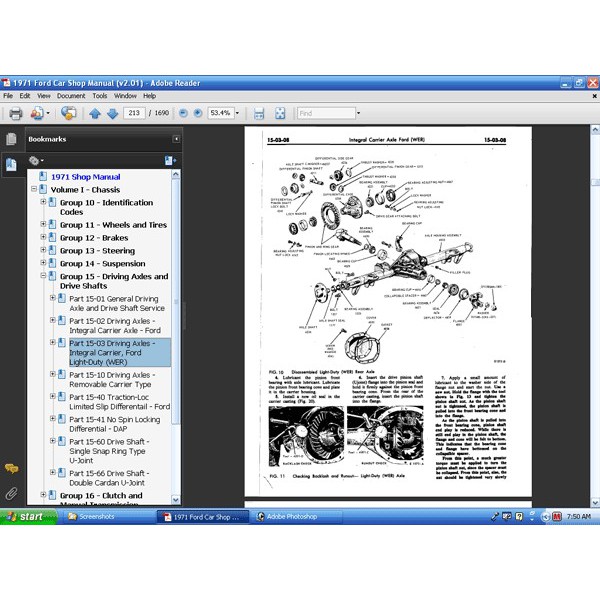This screenshot has height=600, width=600.
Task: Open Part 15-10 Removable Carrier Type bookmark
Action: [x=112, y=380]
